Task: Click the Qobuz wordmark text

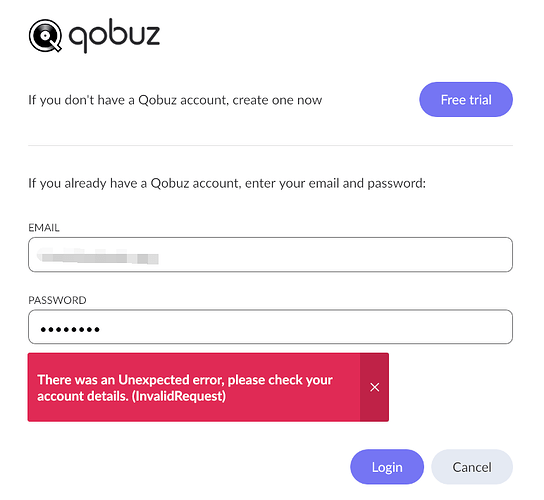Action: [114, 36]
